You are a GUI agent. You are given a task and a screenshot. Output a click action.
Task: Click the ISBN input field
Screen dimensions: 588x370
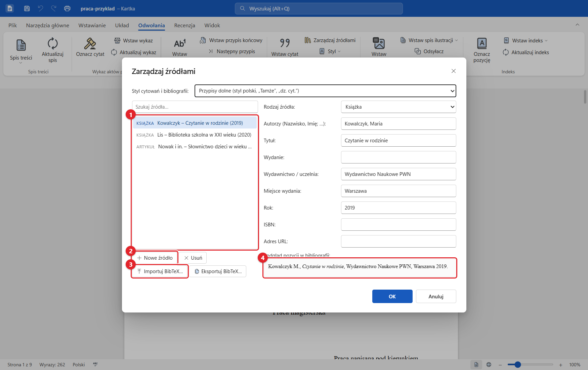[x=398, y=225]
